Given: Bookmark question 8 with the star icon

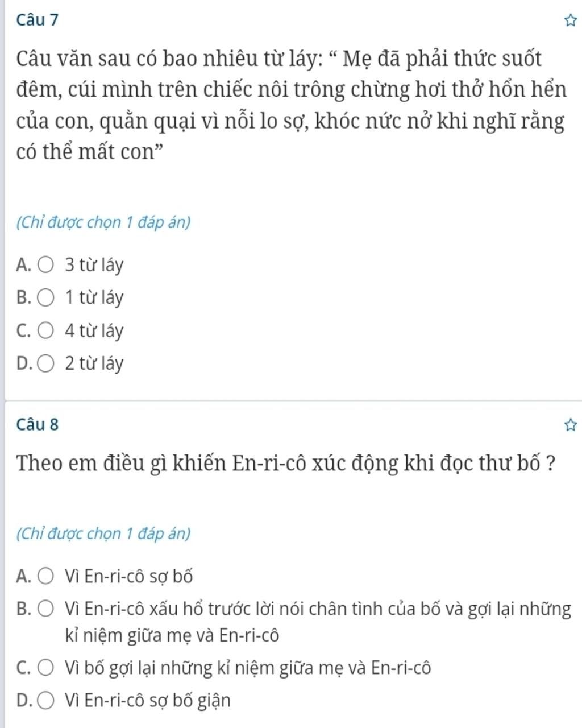Looking at the screenshot, I should [x=570, y=425].
